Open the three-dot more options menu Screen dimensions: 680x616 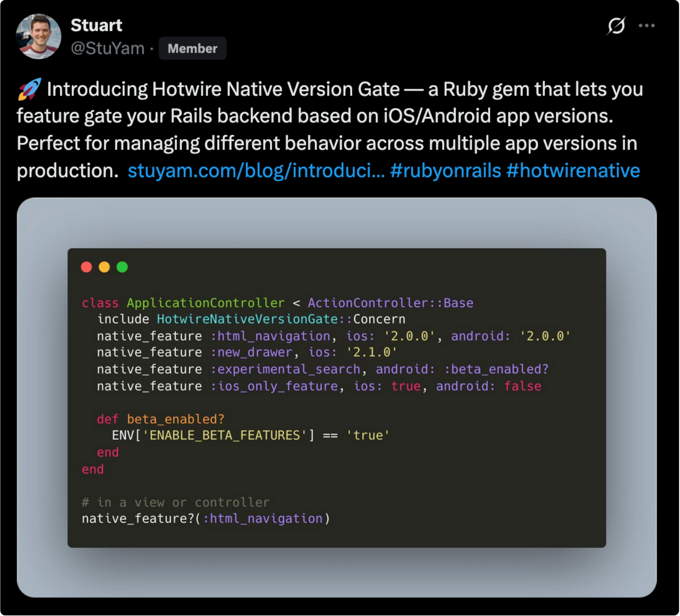(x=646, y=26)
